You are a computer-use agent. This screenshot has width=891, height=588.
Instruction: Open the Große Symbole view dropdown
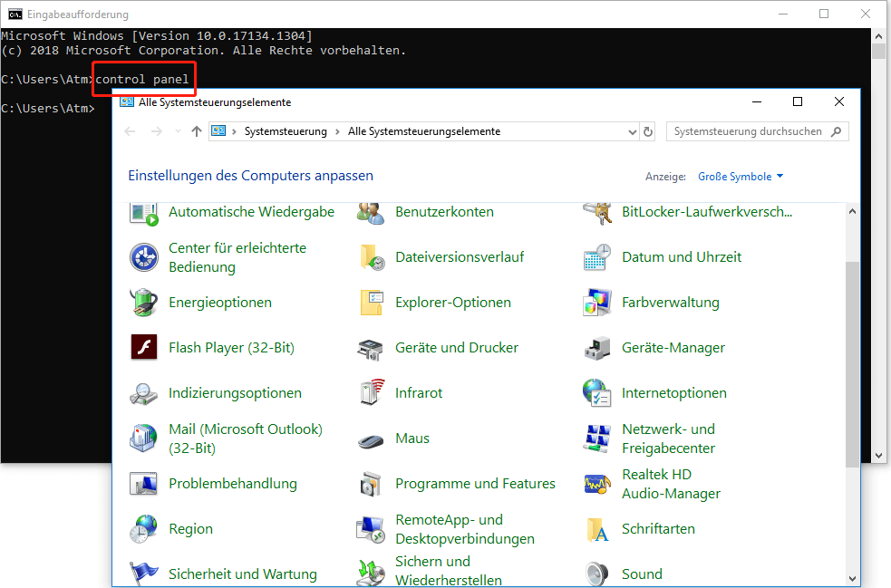(x=741, y=176)
